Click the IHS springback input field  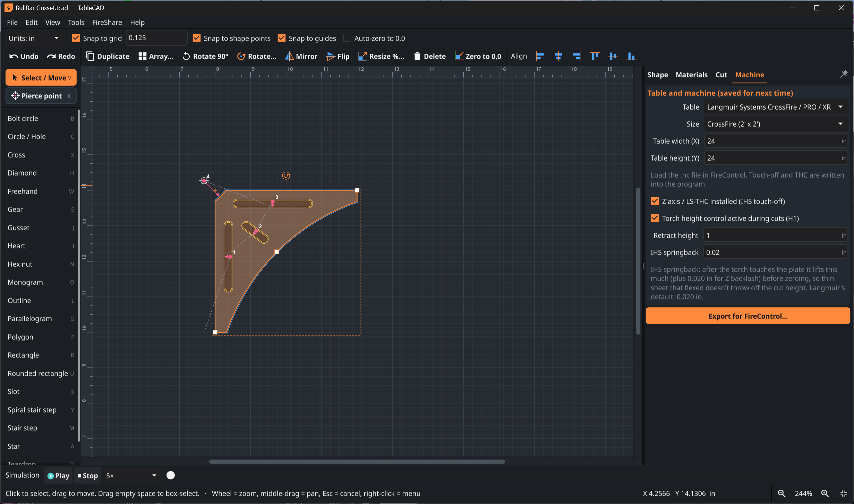pos(776,253)
